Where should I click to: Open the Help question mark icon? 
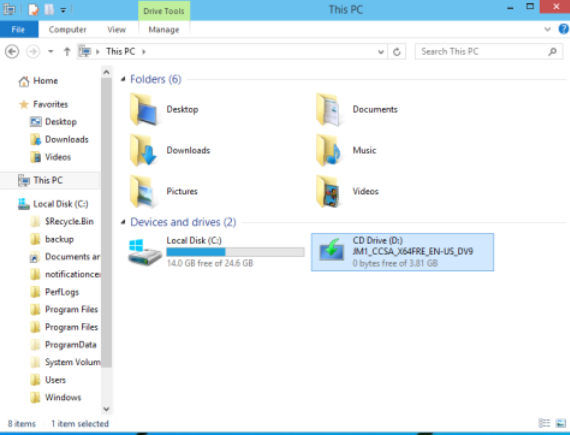coord(563,29)
